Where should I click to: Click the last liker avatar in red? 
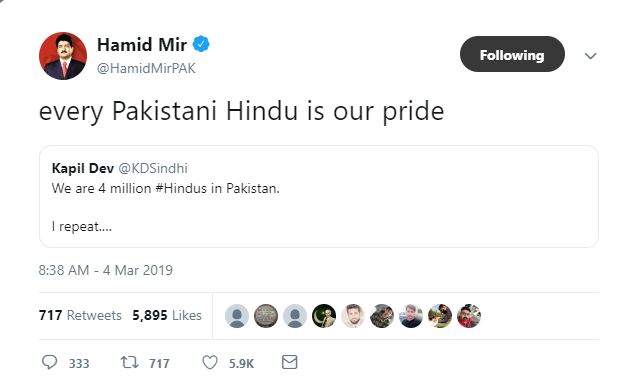469,316
